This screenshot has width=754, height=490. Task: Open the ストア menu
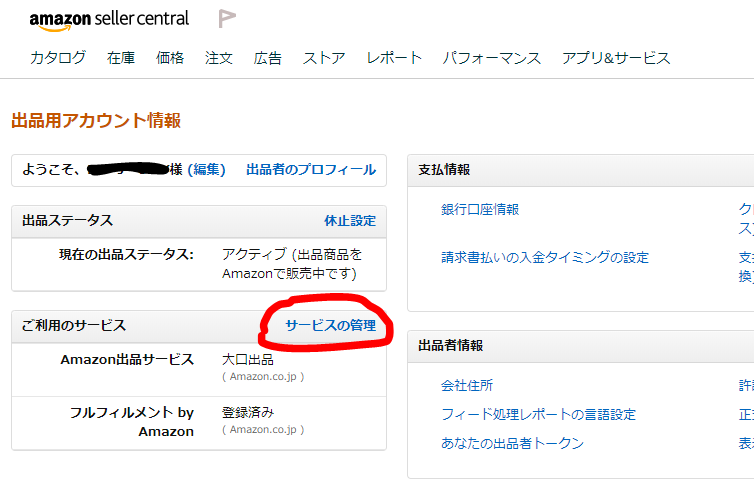click(324, 58)
